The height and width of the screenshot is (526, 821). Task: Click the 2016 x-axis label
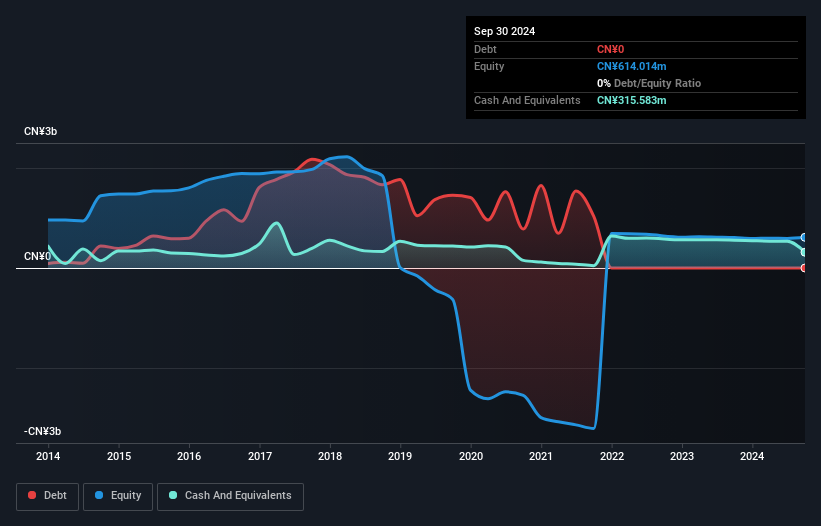click(189, 456)
